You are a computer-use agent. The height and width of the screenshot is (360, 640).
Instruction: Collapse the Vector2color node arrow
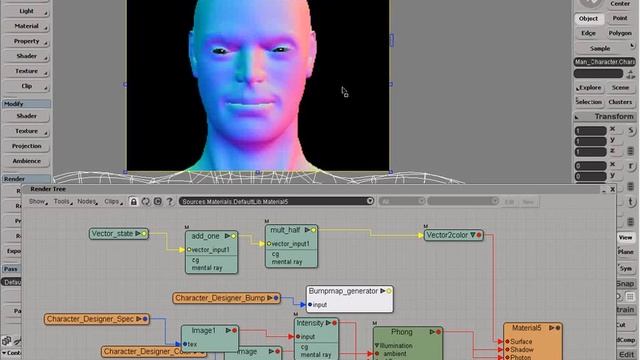(x=473, y=235)
